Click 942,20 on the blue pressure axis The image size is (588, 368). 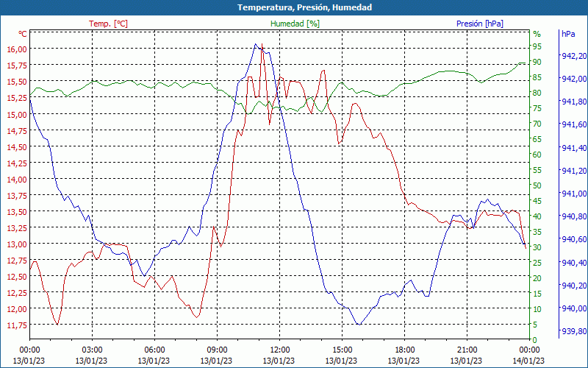[x=574, y=56]
